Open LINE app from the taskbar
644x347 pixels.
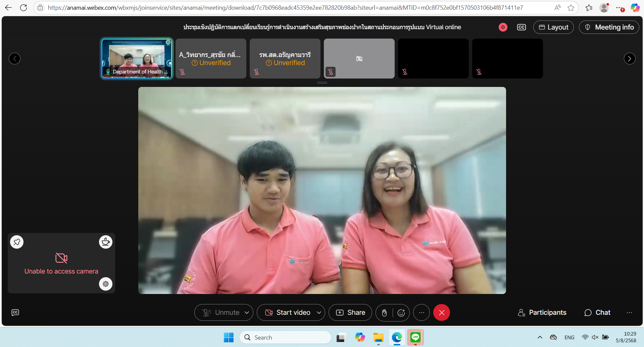tap(415, 337)
